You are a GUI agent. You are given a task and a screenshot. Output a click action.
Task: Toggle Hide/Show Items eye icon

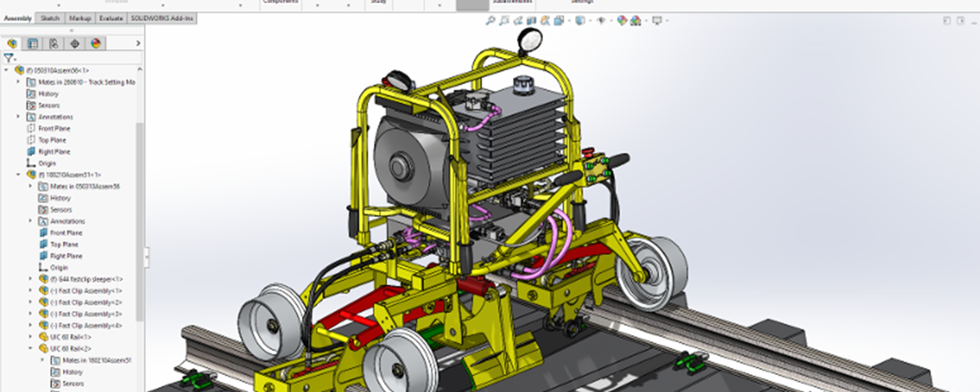[x=601, y=21]
